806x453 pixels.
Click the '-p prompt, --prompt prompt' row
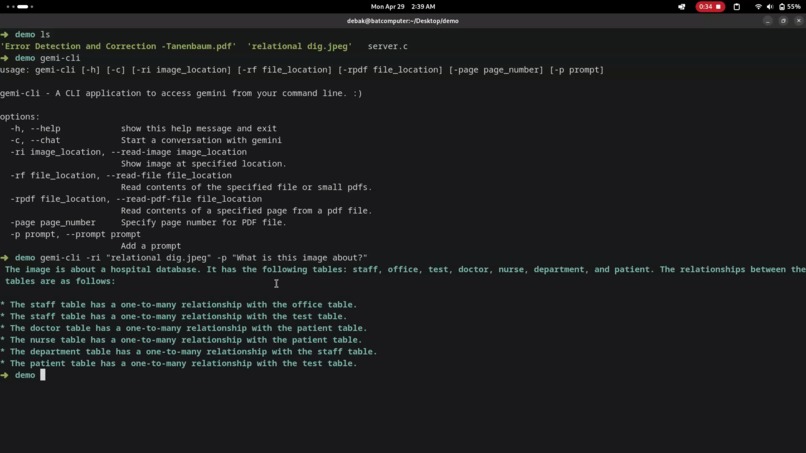(x=76, y=234)
